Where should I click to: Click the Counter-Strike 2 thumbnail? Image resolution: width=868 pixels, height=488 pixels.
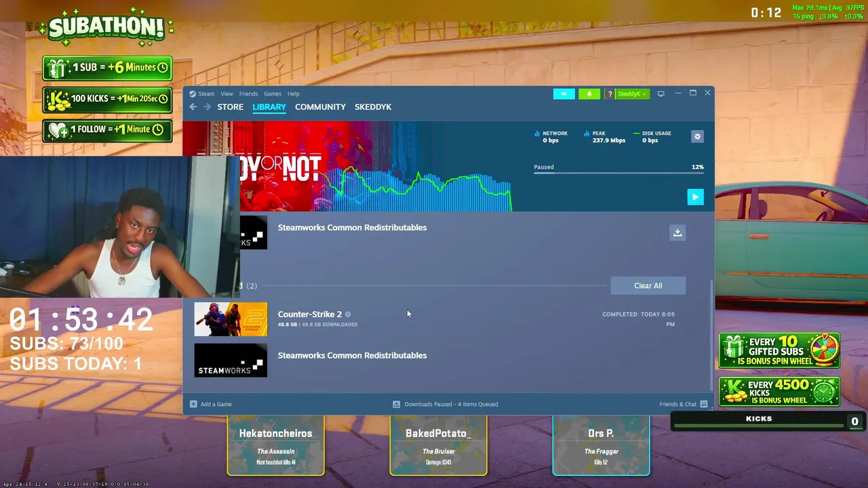231,319
